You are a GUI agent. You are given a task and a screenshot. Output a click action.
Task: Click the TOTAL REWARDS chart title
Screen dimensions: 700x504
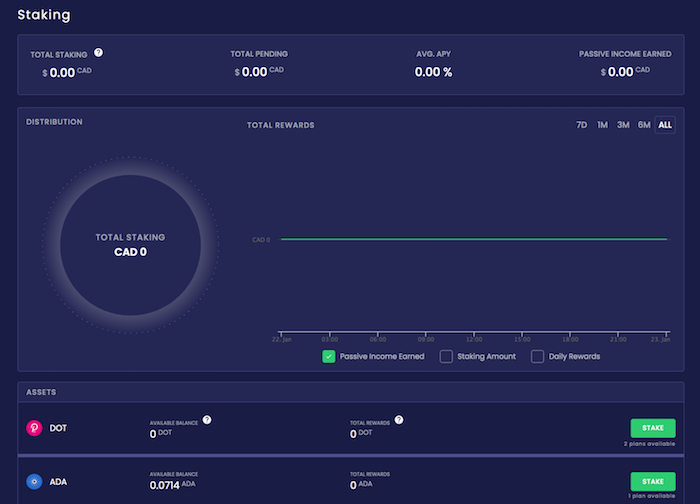[280, 125]
